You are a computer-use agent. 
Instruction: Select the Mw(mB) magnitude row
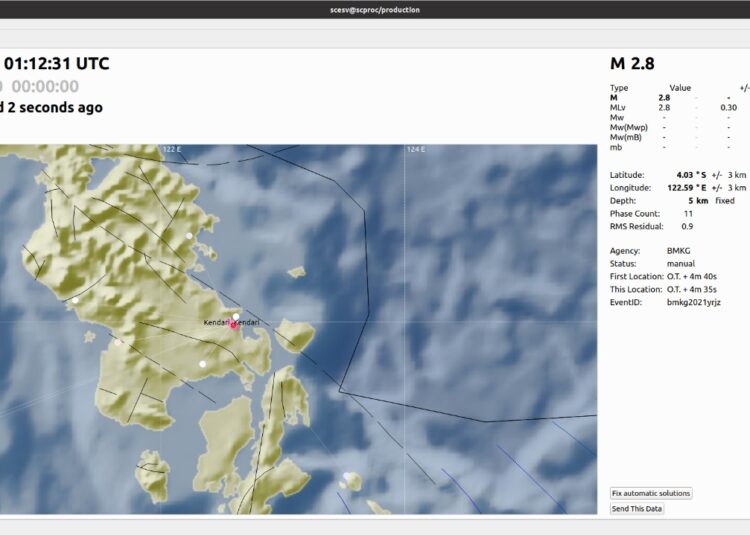(677, 137)
